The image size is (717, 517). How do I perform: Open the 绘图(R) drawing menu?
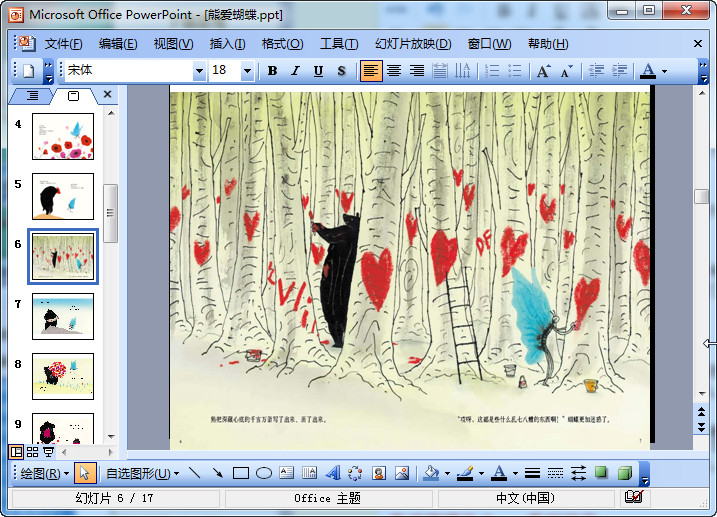44,474
